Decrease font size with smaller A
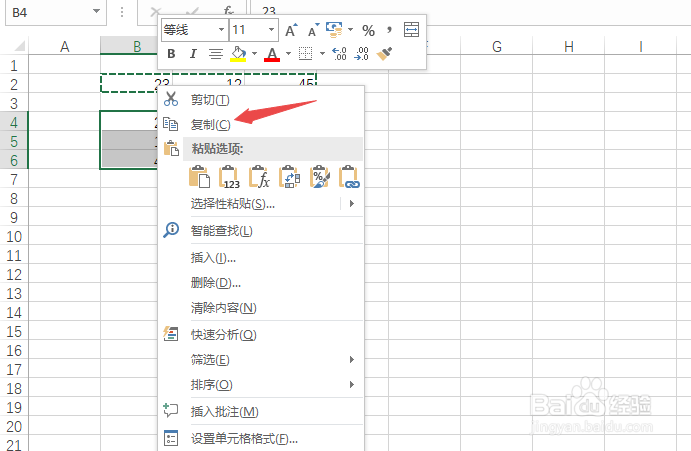Image resolution: width=691 pixels, height=451 pixels. click(x=313, y=30)
